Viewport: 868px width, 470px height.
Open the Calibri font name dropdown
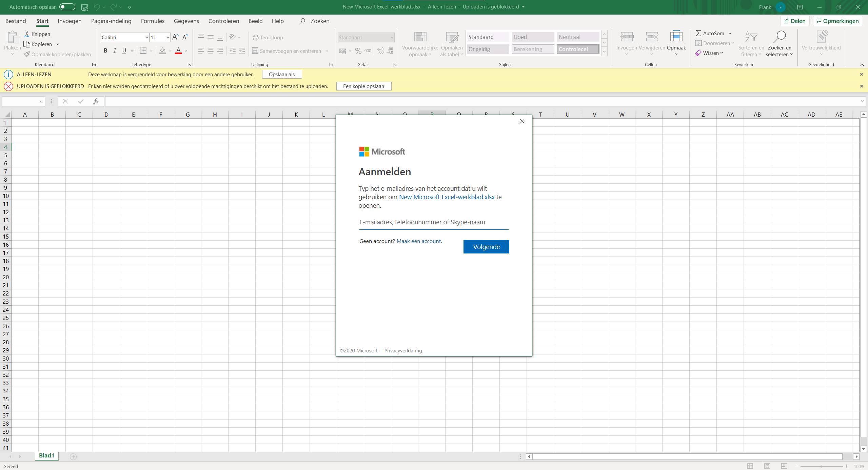click(x=147, y=38)
